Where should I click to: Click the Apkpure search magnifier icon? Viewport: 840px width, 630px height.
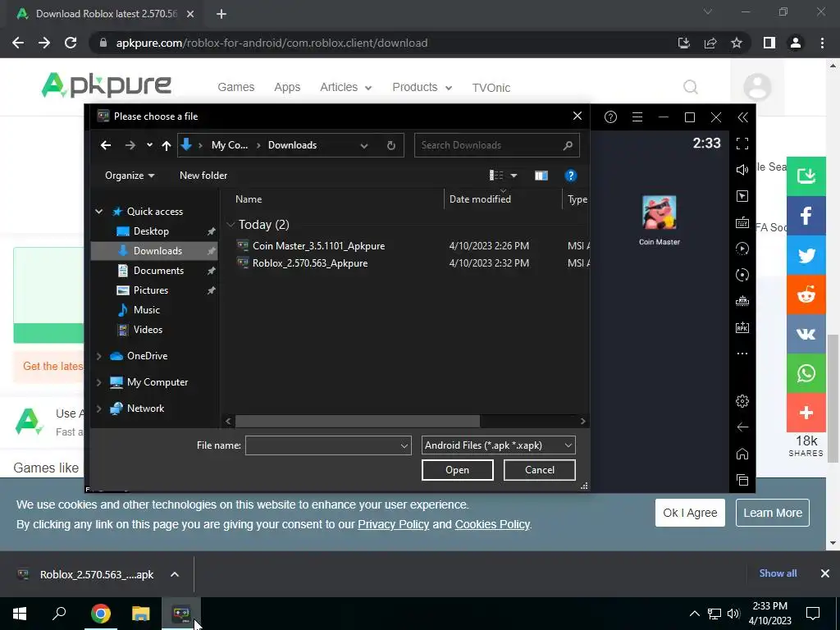pos(691,87)
